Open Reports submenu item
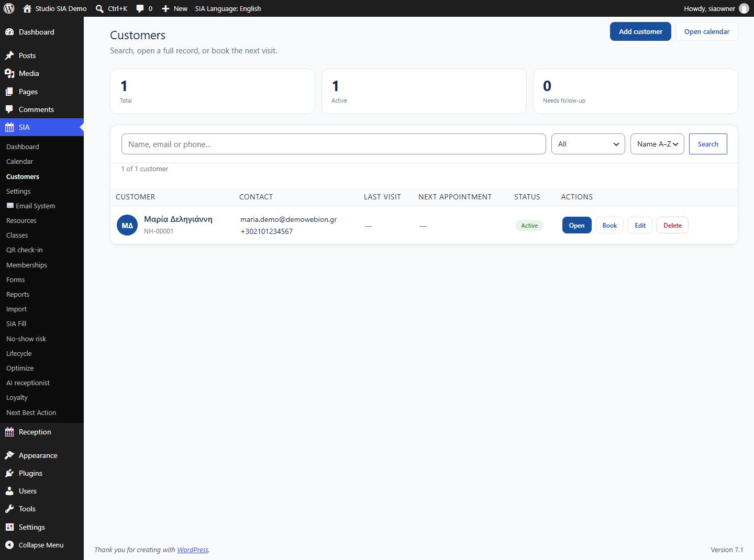Viewport: 754px width, 560px height. click(18, 294)
